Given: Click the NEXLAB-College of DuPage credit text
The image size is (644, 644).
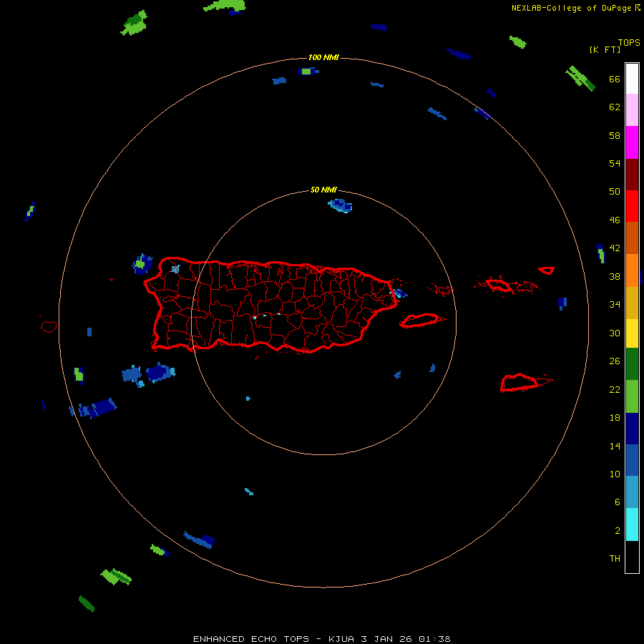Looking at the screenshot, I should 571,8.
